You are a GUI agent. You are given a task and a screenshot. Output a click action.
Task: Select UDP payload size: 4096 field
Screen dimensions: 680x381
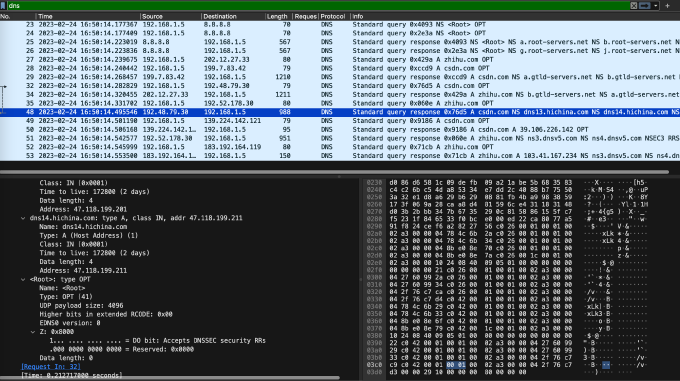click(81, 306)
